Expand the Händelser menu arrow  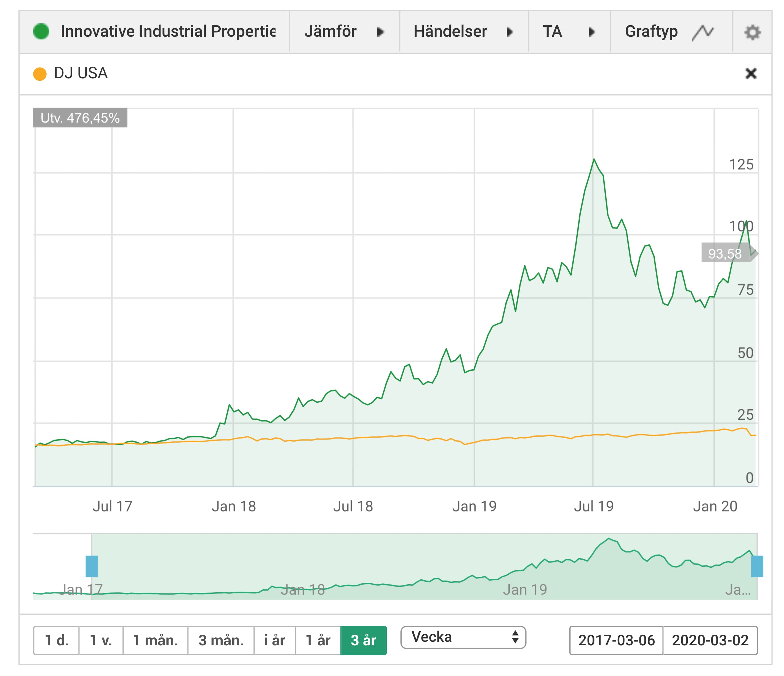tap(510, 32)
